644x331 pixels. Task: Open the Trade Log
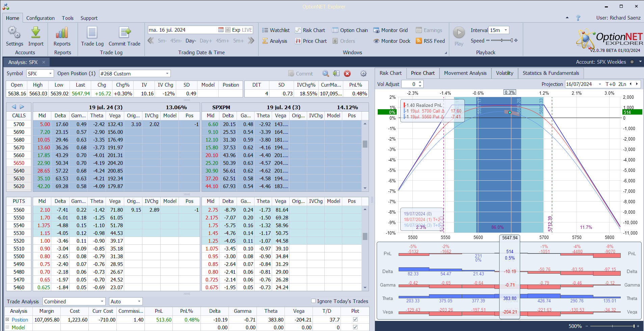[92, 36]
